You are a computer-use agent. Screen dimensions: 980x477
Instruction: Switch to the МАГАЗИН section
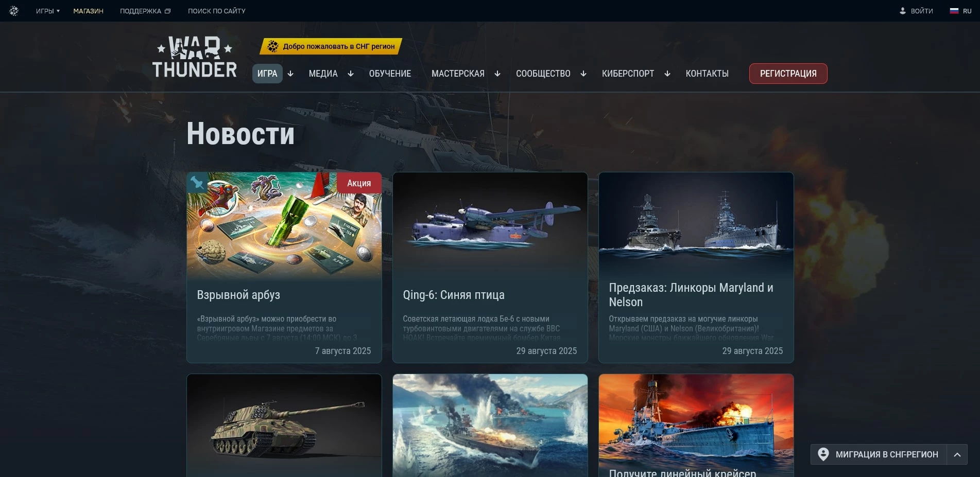[x=88, y=10]
